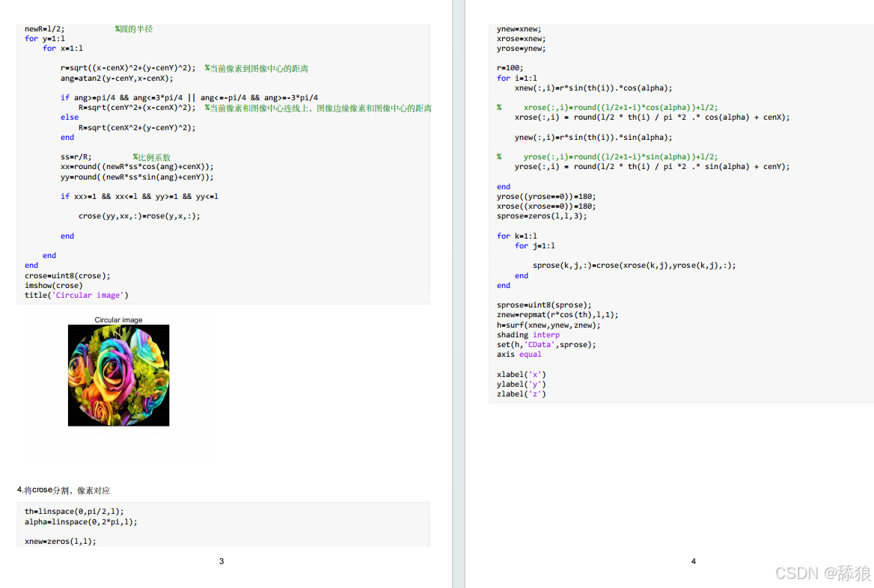This screenshot has width=874, height=588.
Task: Click the line zlabel('z')
Action: 521,394
